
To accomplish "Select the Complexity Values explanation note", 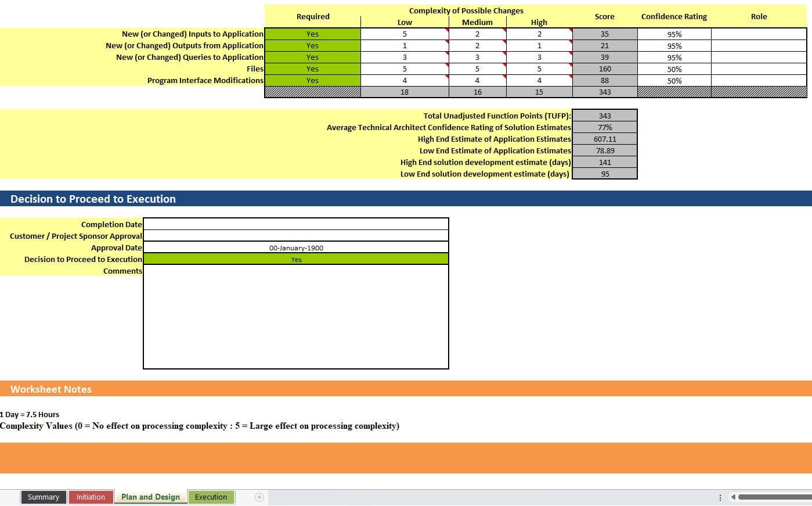I will pyautogui.click(x=200, y=426).
